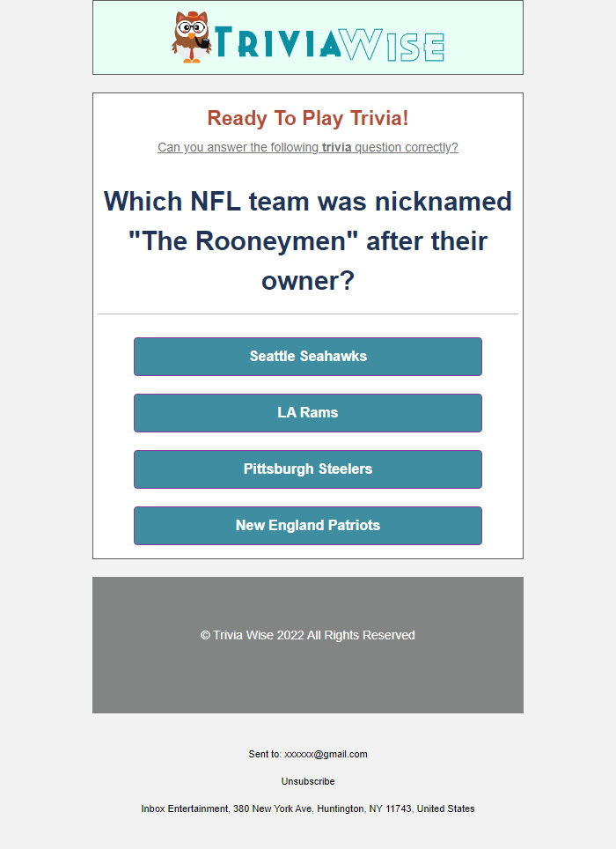This screenshot has width=616, height=849.
Task: Click the Trivia Wise copyright notice
Action: (x=307, y=635)
